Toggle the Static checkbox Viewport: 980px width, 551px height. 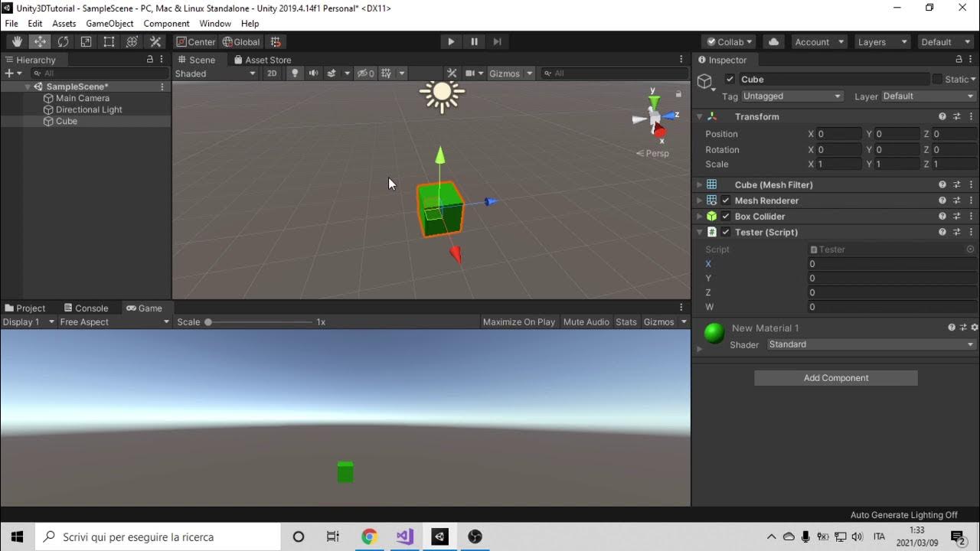[937, 79]
